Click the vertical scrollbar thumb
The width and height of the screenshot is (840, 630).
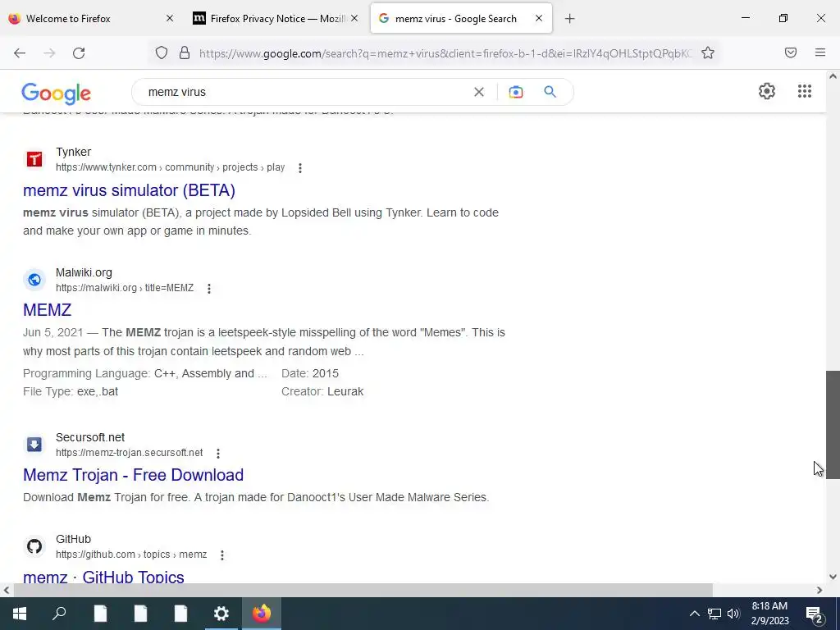click(833, 424)
